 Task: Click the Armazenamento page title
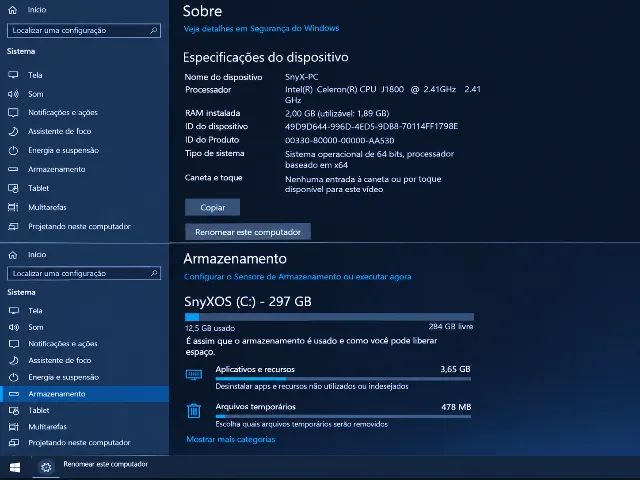click(x=235, y=258)
